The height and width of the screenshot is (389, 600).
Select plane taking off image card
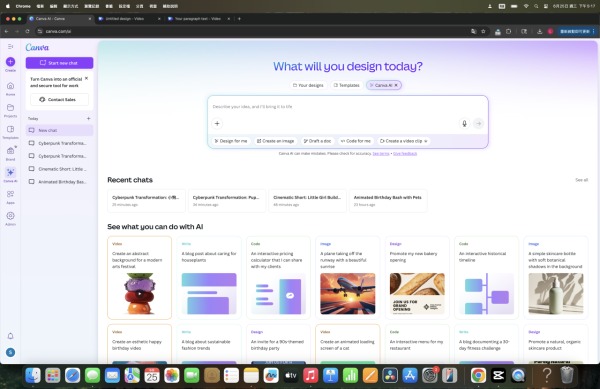point(347,278)
